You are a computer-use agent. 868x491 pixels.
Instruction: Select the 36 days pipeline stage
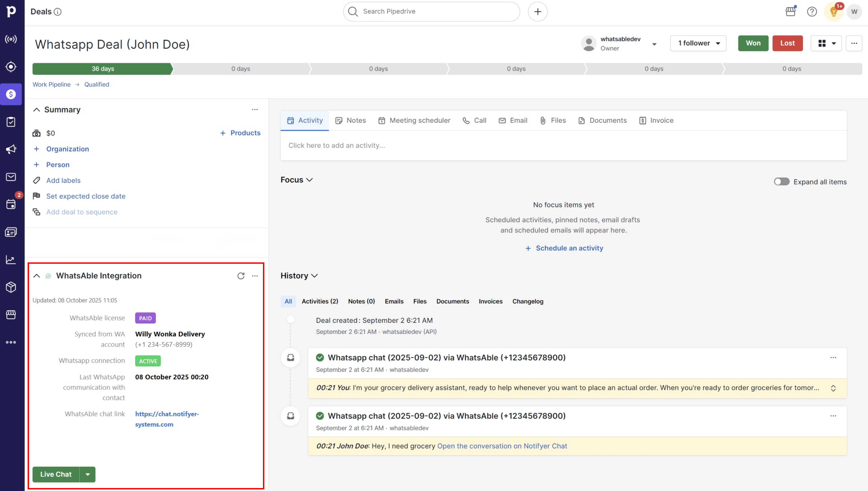(102, 69)
